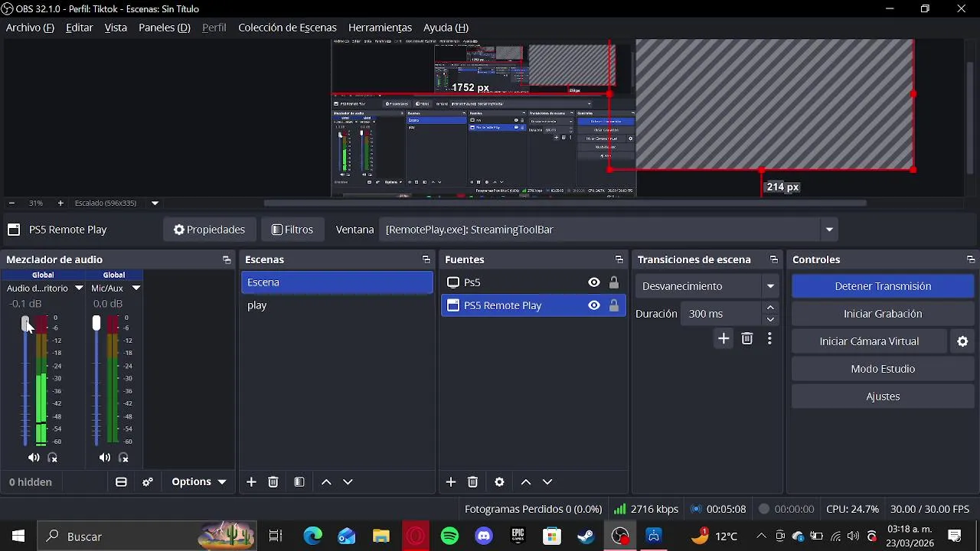Click Iniciar Grabación button
Screen dimensions: 980x551
point(883,314)
